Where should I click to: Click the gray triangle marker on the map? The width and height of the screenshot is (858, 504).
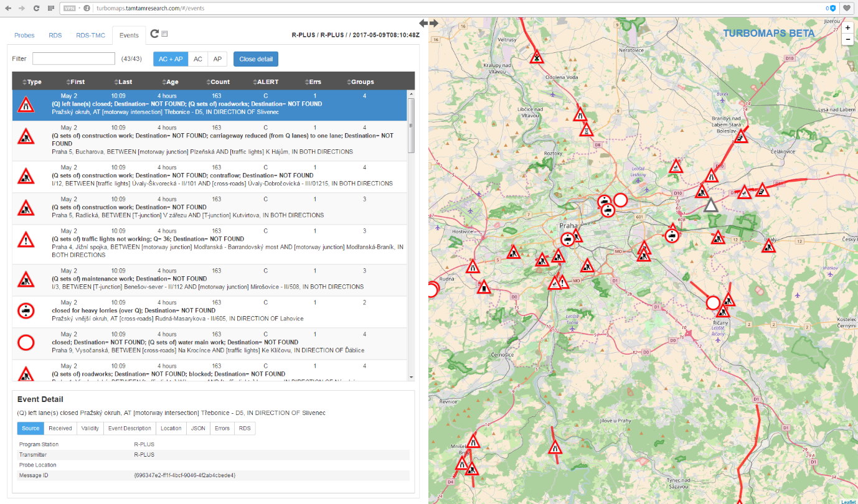tap(710, 205)
